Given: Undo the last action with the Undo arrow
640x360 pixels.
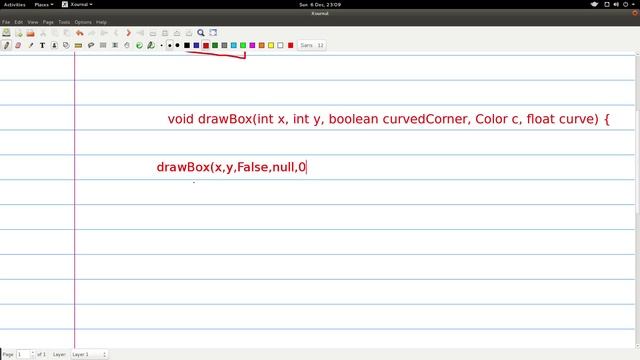Looking at the screenshot, I should 80,33.
